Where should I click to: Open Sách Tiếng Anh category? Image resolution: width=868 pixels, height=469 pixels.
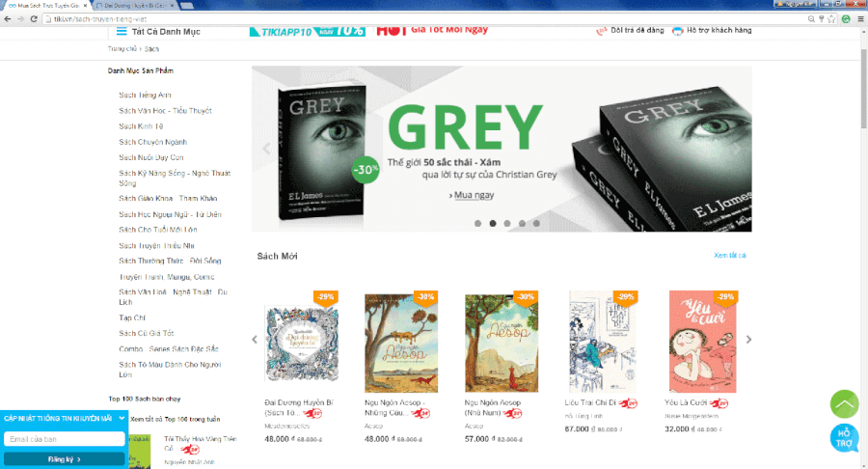pos(145,96)
